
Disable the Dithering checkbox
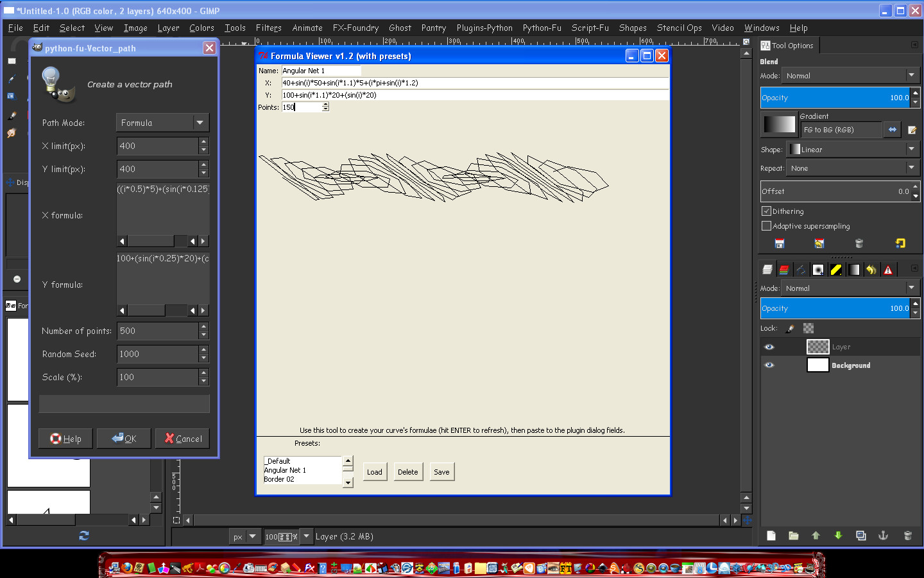pyautogui.click(x=766, y=211)
